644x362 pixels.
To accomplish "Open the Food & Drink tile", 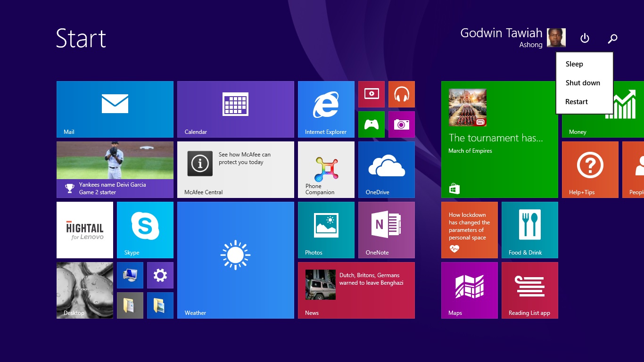I will 530,230.
